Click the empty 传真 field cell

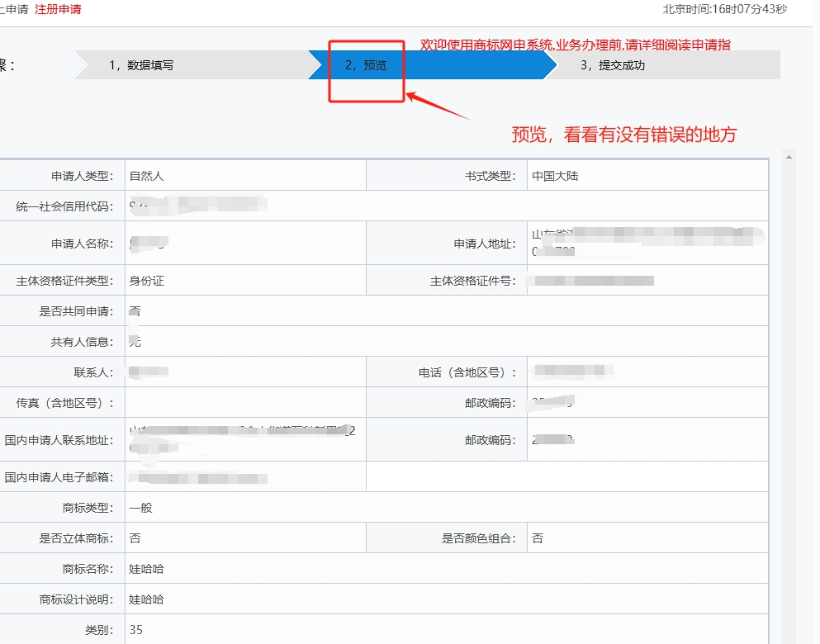[x=244, y=403]
